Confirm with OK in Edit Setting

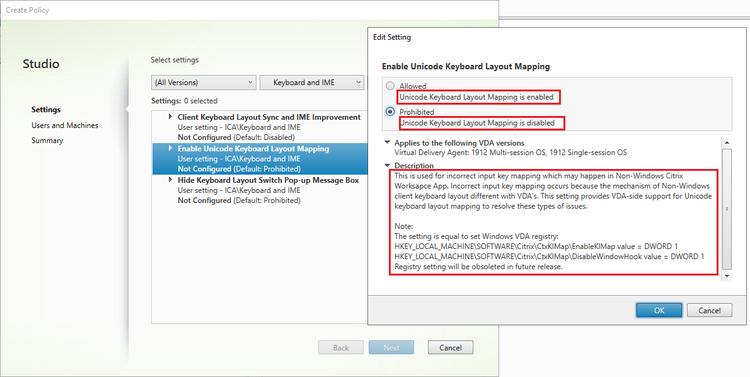click(x=659, y=310)
